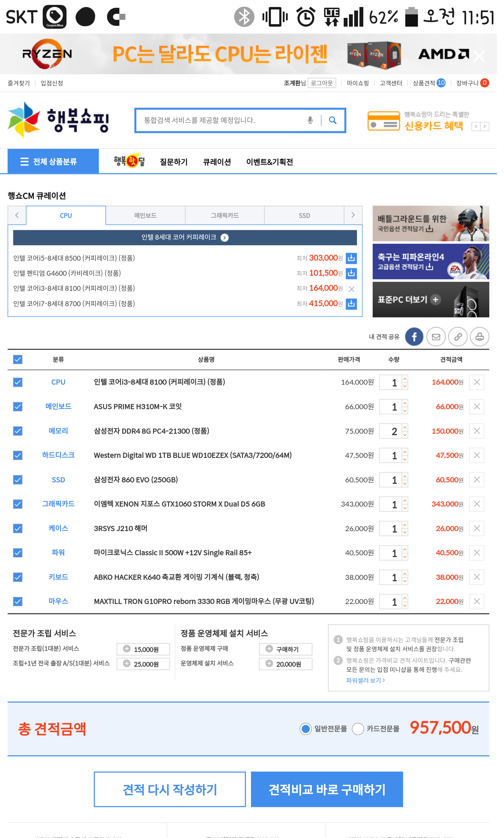Expand 전체 상품분류 category menu
504x838 pixels.
click(x=53, y=161)
